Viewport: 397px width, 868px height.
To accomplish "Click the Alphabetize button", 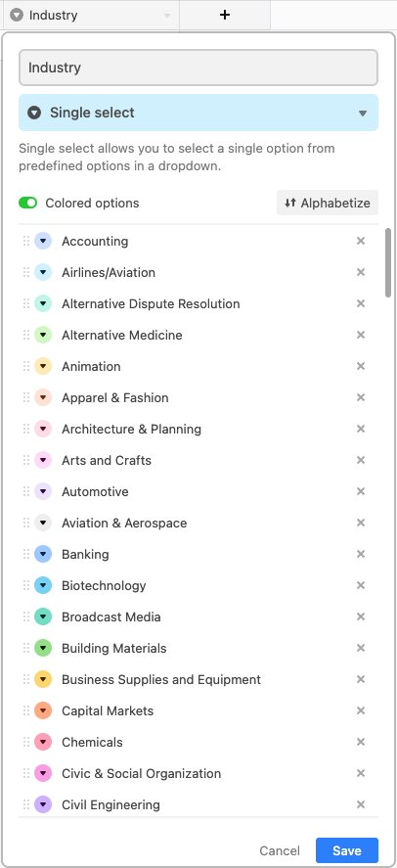I will (x=328, y=204).
